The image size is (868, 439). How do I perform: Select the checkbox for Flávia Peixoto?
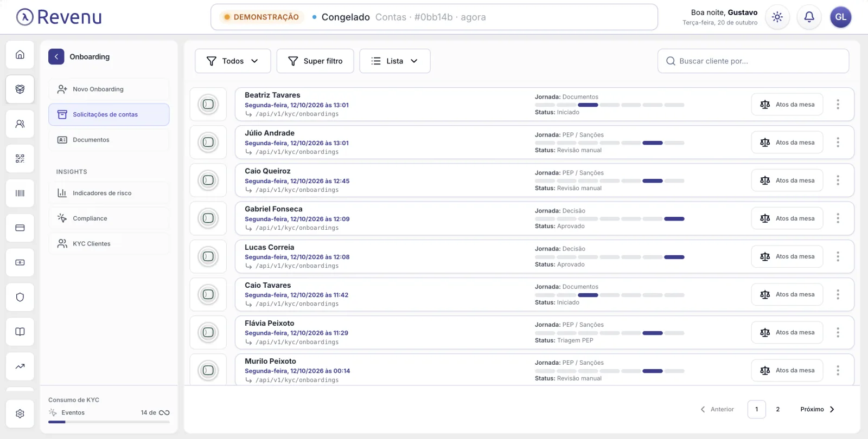(x=208, y=333)
